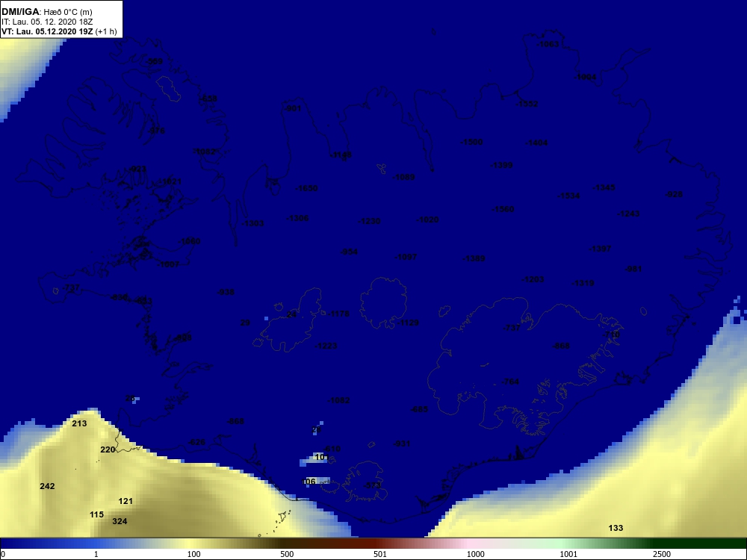This screenshot has height=560, width=747.
Task: Click the VT valid time line 19Z
Action: click(x=58, y=31)
